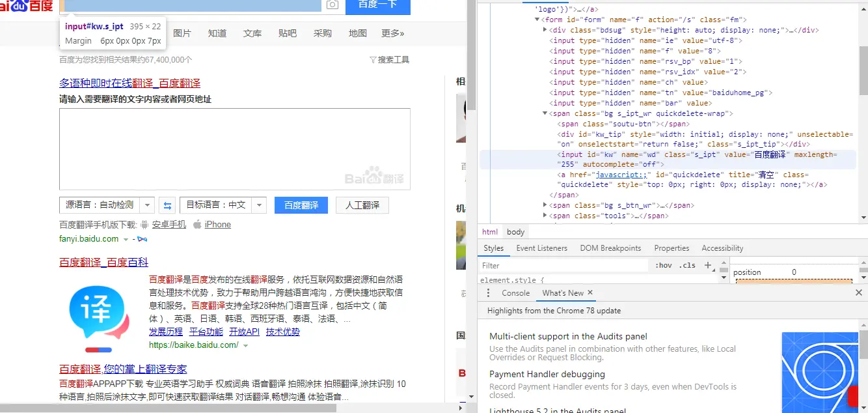The height and width of the screenshot is (413, 868).
Task: Click the Android icon next to 安卓手机
Action: pos(145,225)
